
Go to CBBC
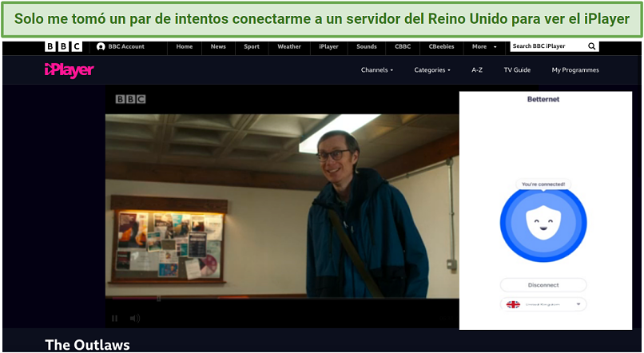pos(403,47)
